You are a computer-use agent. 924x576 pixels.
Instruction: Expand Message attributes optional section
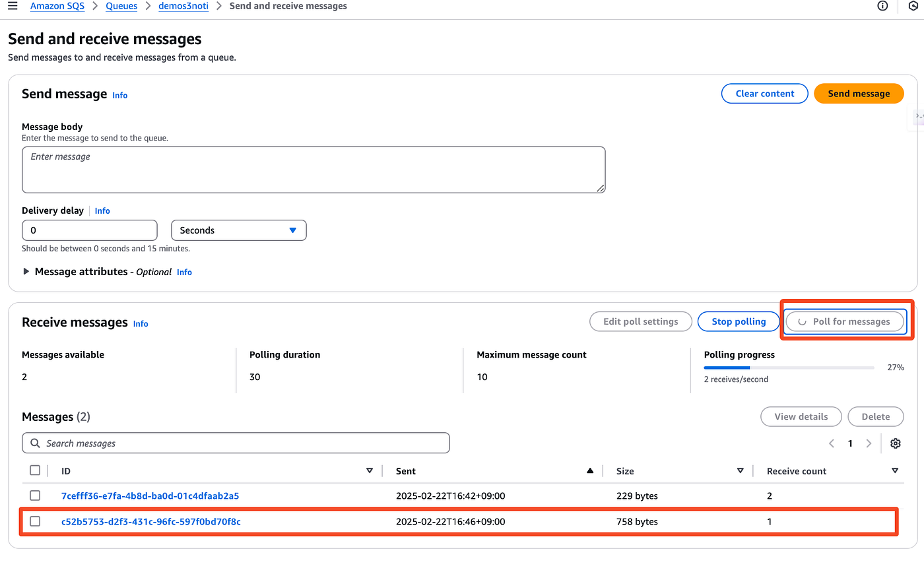(26, 272)
